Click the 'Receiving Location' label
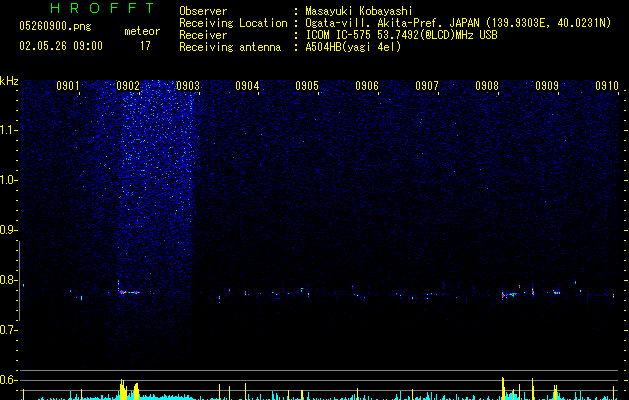Viewport: 629px width, 400px height. (233, 23)
